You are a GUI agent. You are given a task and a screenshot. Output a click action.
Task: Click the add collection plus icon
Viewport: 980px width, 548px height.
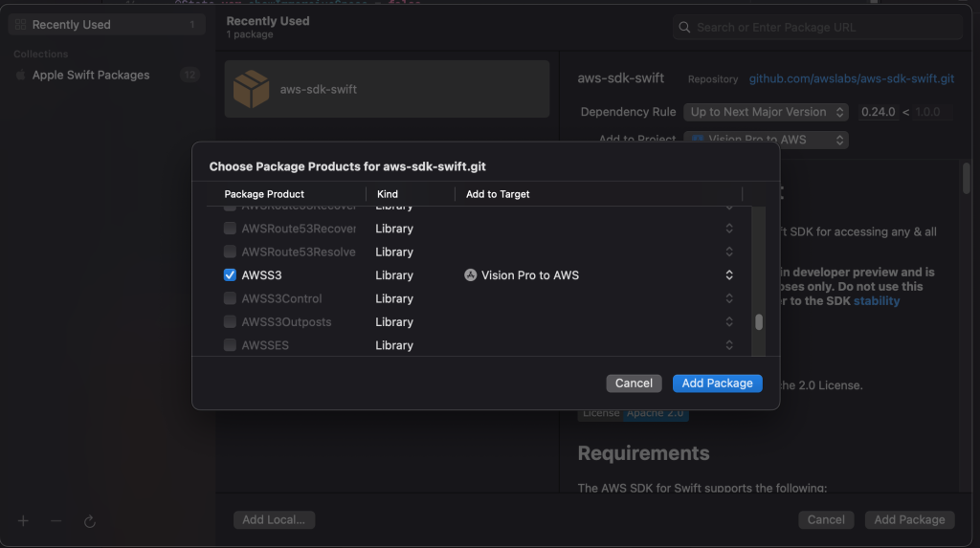[23, 521]
